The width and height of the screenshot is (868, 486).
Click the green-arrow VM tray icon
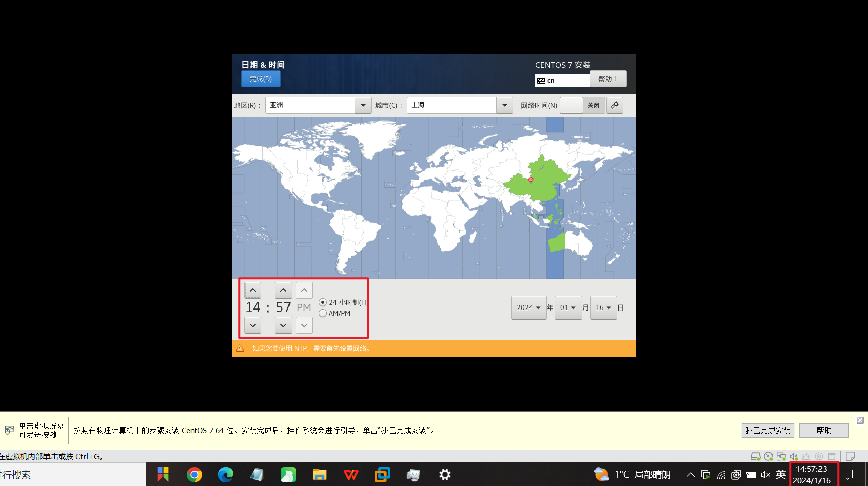pyautogui.click(x=706, y=475)
